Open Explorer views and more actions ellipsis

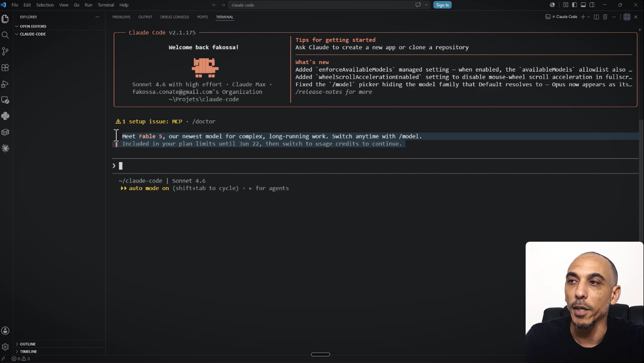tap(98, 17)
